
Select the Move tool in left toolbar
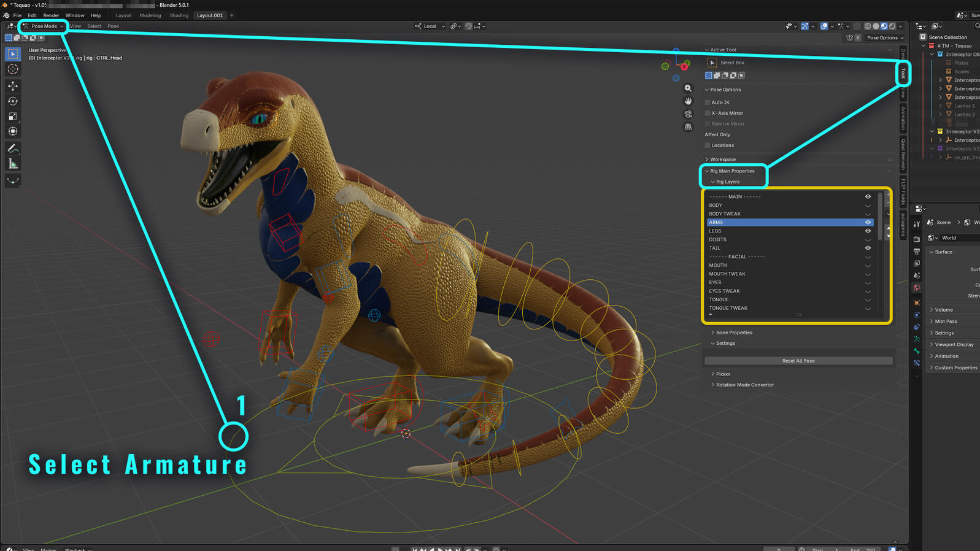point(13,86)
